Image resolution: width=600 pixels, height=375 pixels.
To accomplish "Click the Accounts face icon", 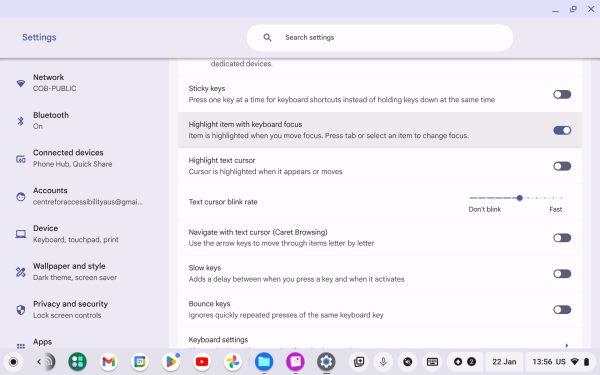I will pos(21,197).
